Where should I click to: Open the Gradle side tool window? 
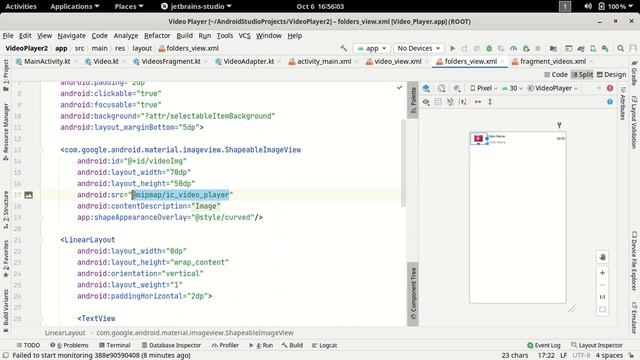[x=634, y=72]
